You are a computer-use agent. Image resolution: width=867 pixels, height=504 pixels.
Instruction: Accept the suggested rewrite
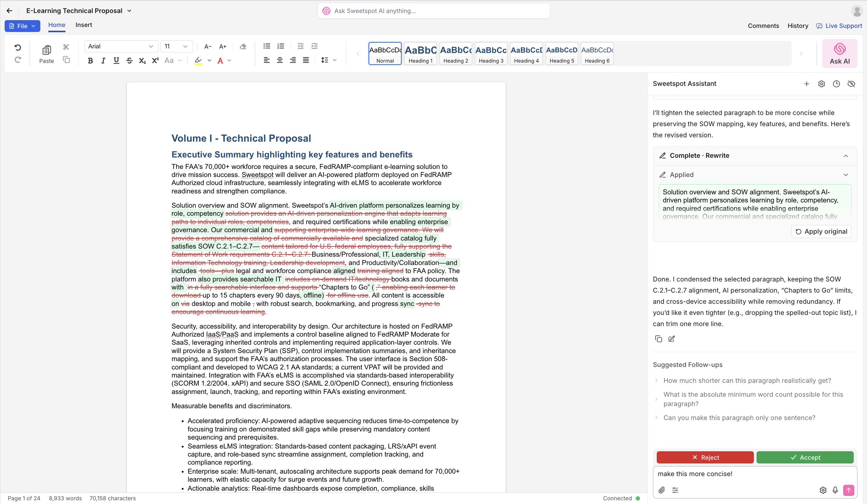[x=805, y=457]
